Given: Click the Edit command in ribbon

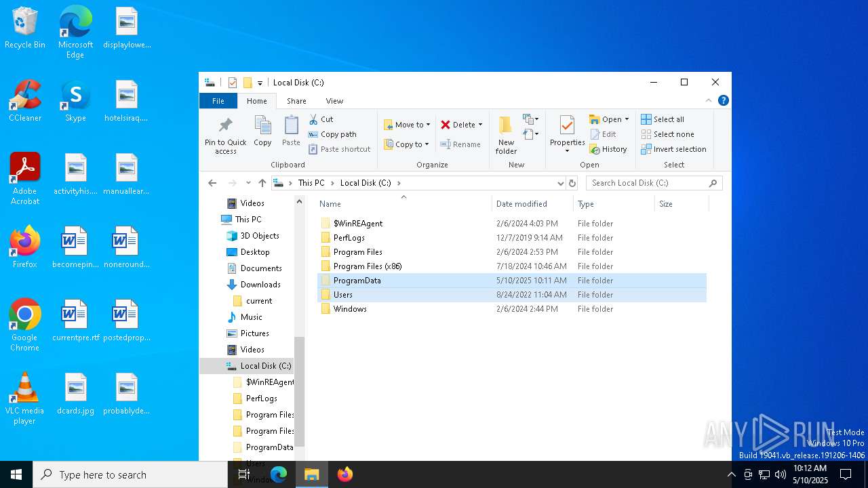Looking at the screenshot, I should pos(603,134).
